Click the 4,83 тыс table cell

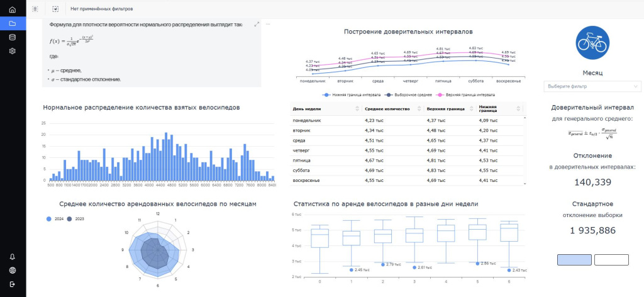point(436,170)
